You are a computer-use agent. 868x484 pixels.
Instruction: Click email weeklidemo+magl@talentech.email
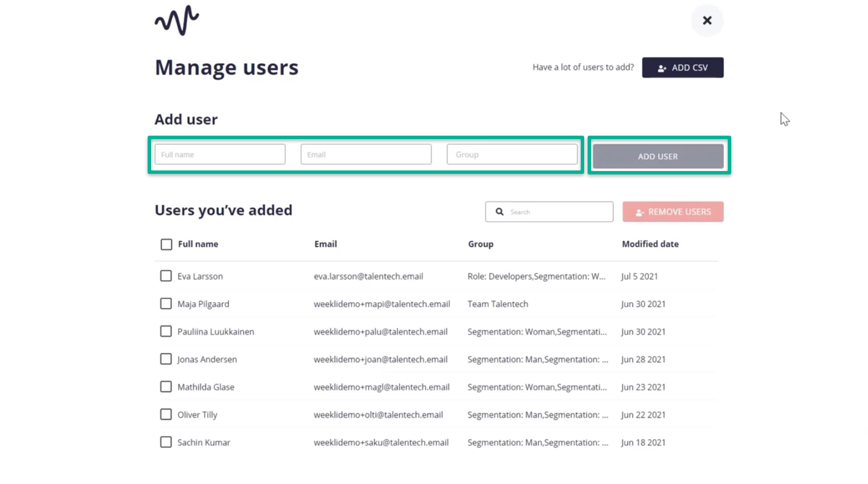click(382, 387)
